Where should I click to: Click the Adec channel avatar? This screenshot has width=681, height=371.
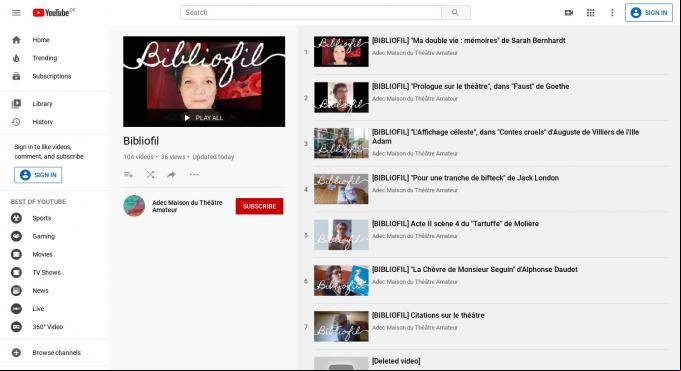click(134, 206)
